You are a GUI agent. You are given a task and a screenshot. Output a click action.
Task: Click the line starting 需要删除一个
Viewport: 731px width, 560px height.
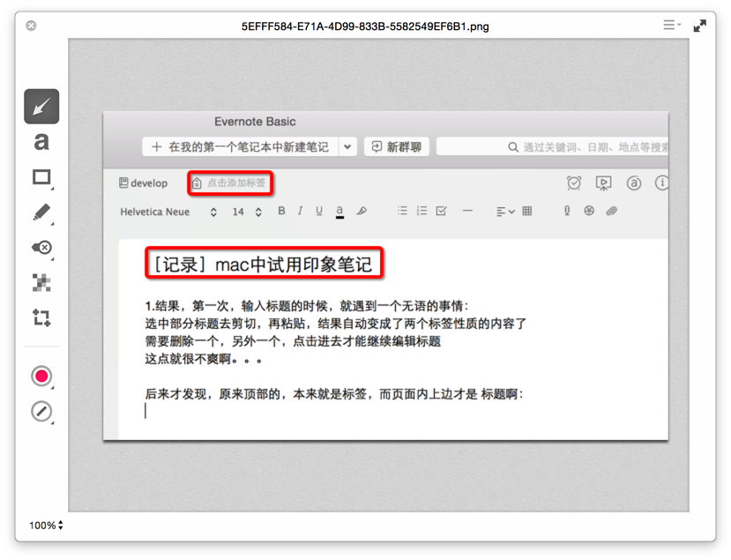[x=293, y=341]
